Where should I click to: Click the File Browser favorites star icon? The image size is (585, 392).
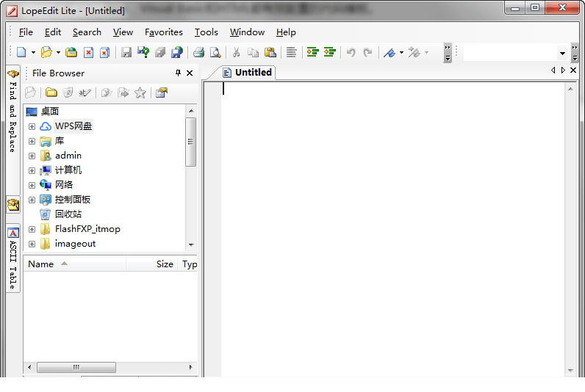140,92
